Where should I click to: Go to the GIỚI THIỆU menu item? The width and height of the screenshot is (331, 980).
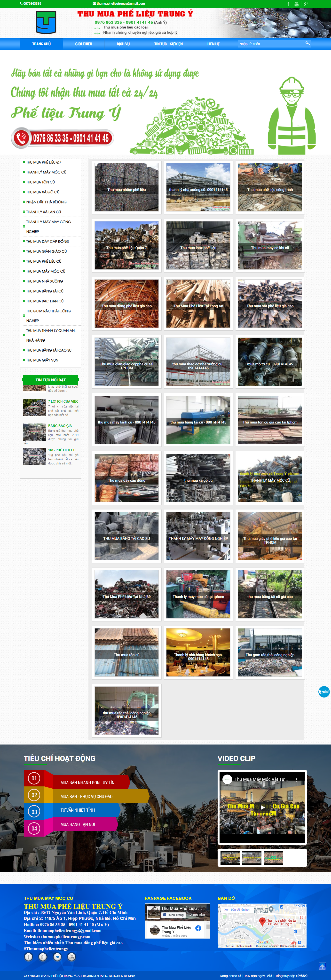coord(83,44)
